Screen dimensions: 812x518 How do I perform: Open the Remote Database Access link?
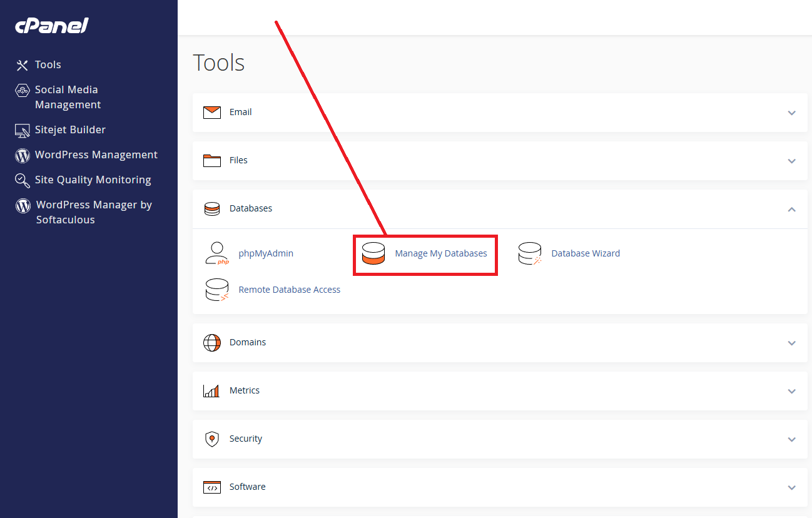tap(290, 290)
